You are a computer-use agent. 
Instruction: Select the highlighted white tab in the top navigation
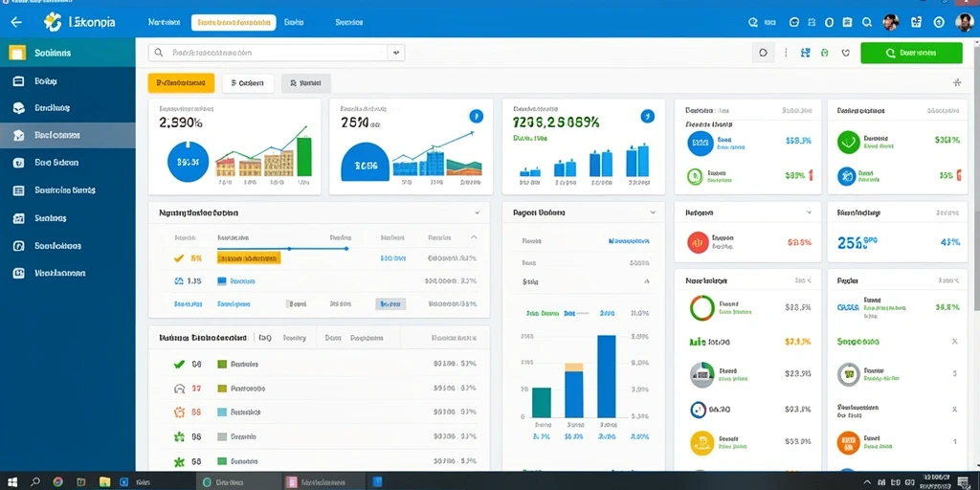point(234,23)
